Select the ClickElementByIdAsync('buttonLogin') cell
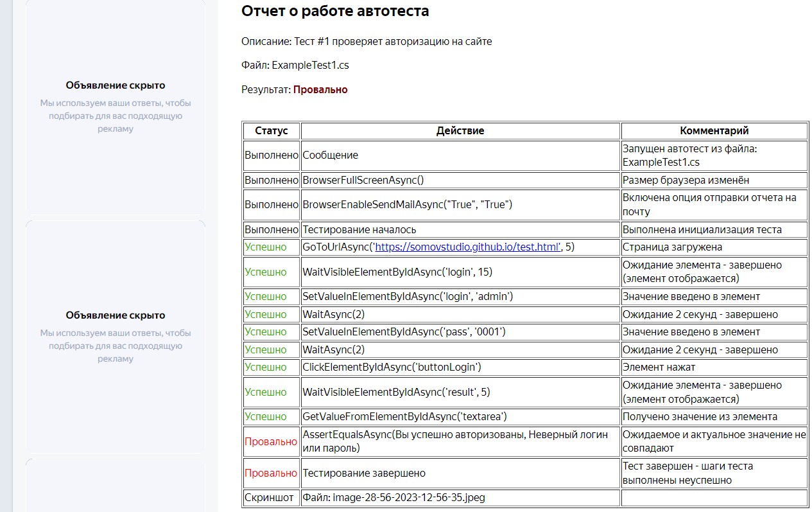812x512 pixels. coord(392,367)
